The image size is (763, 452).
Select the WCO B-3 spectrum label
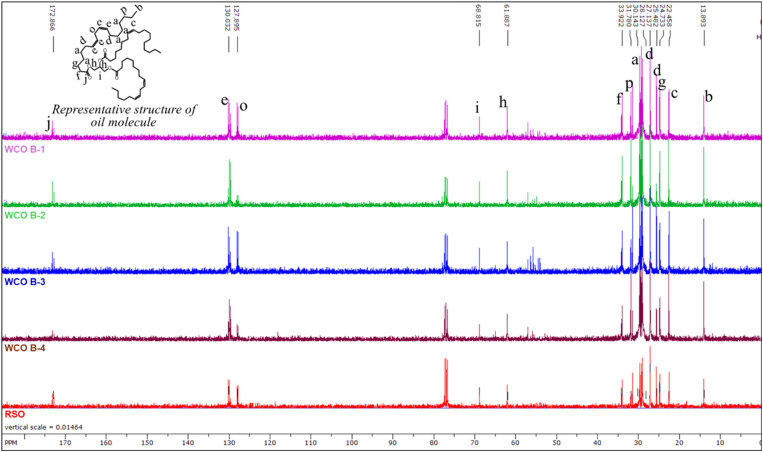[x=24, y=282]
